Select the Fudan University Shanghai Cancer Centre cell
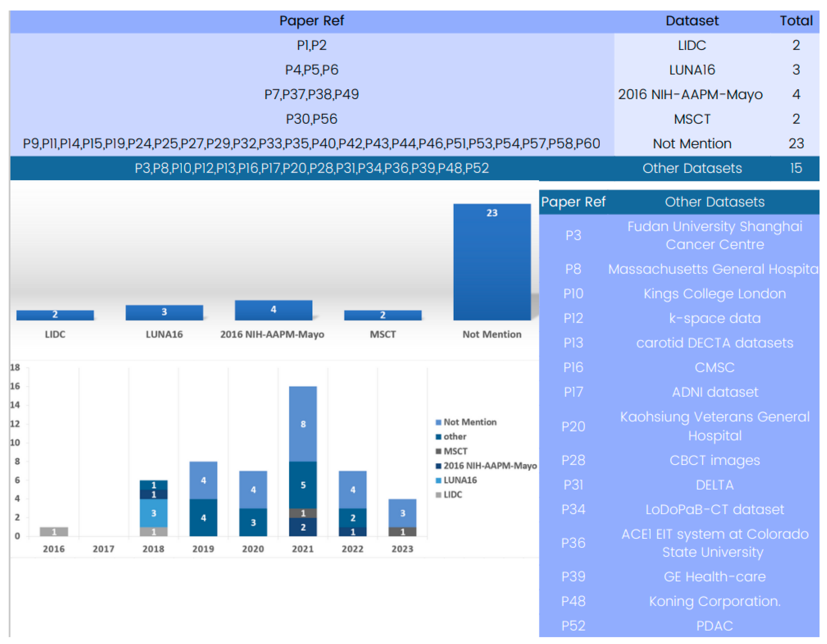827x644 pixels. 715,235
